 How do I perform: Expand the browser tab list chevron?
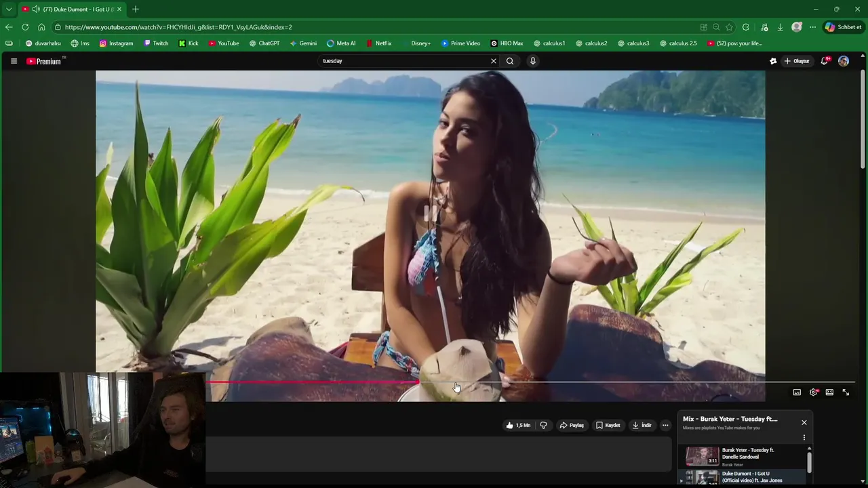9,9
